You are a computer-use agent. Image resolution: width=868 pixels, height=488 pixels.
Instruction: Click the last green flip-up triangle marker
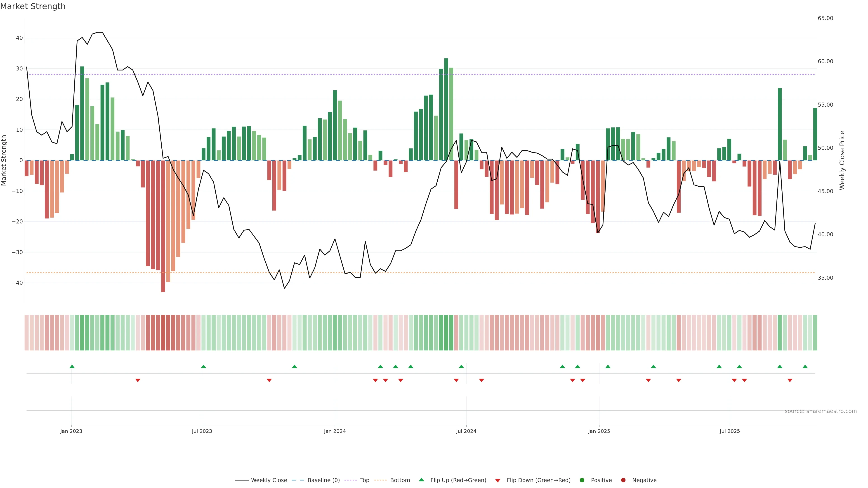click(805, 366)
